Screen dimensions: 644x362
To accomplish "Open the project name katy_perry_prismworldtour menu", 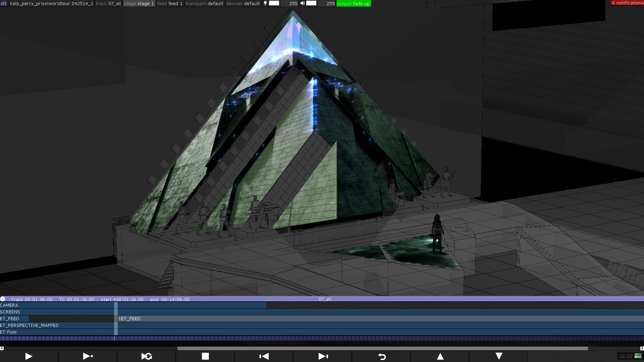I will point(51,3).
